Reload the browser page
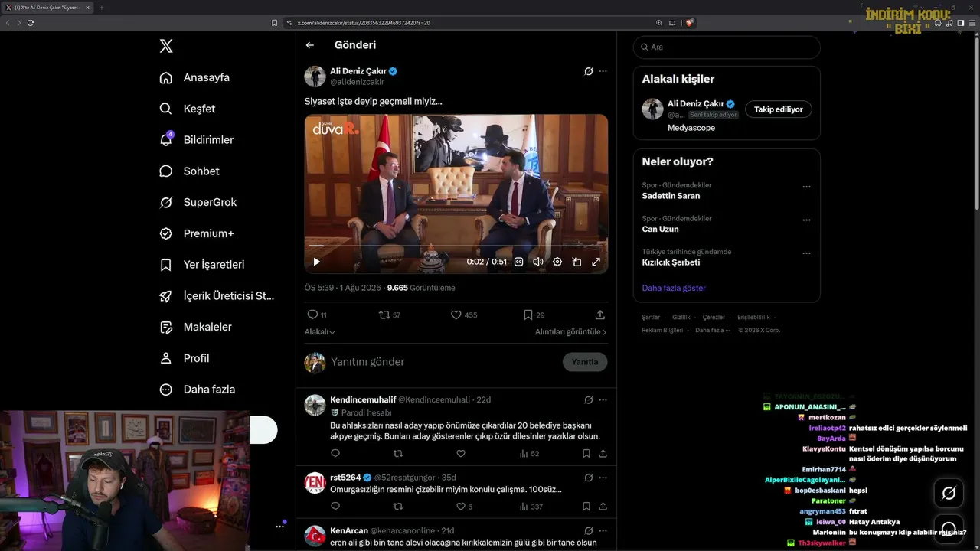Screen dimensions: 980x551 pyautogui.click(x=31, y=23)
